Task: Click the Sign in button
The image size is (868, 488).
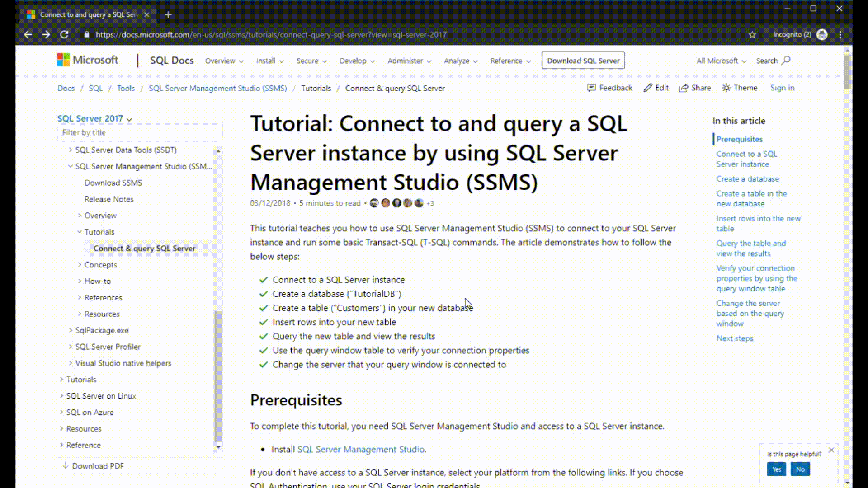Action: (x=783, y=88)
